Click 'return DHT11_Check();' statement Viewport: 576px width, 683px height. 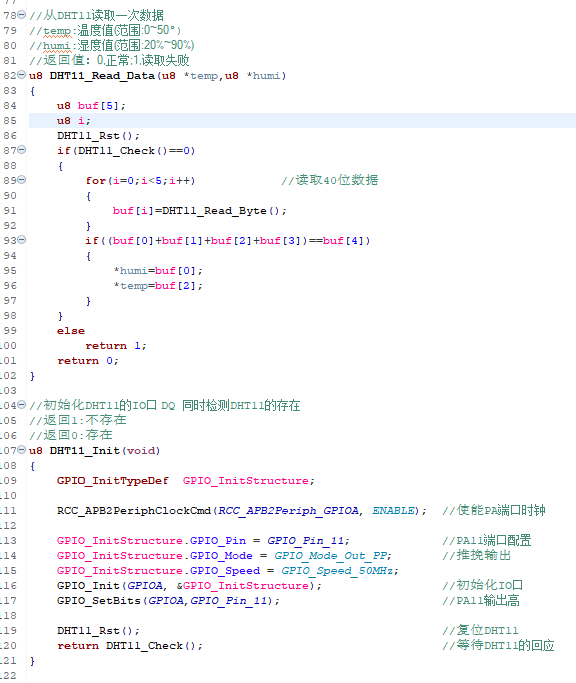pos(130,646)
